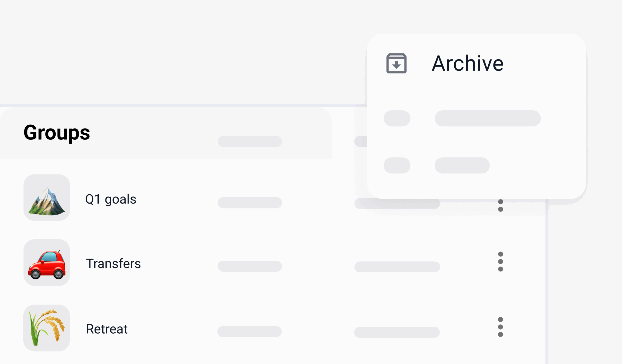
Task: Click the bottom placeholder icon in popup menu
Action: (397, 165)
